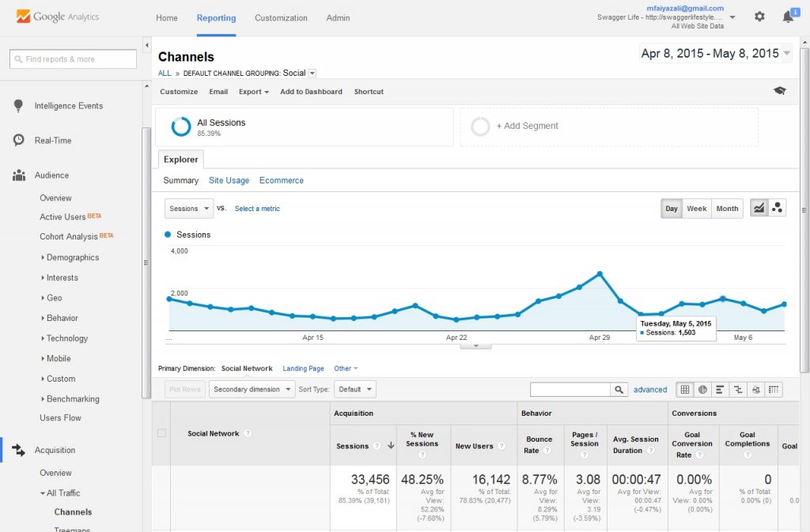Click the All Sessions segment circle icon
Image resolution: width=810 pixels, height=532 pixels.
[181, 126]
